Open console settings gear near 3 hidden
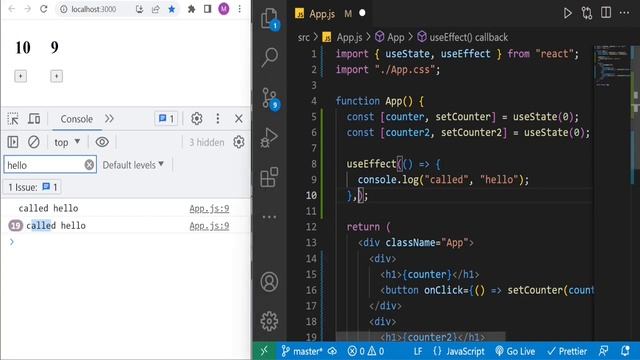The image size is (640, 360). click(239, 142)
